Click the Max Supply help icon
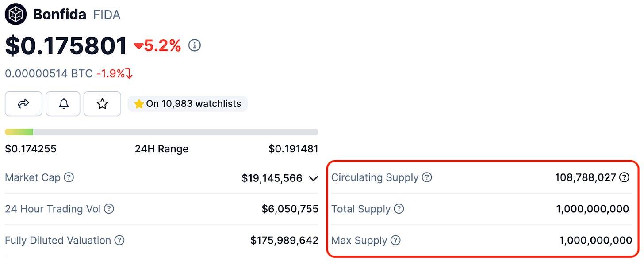This screenshot has width=644, height=264. [x=395, y=241]
